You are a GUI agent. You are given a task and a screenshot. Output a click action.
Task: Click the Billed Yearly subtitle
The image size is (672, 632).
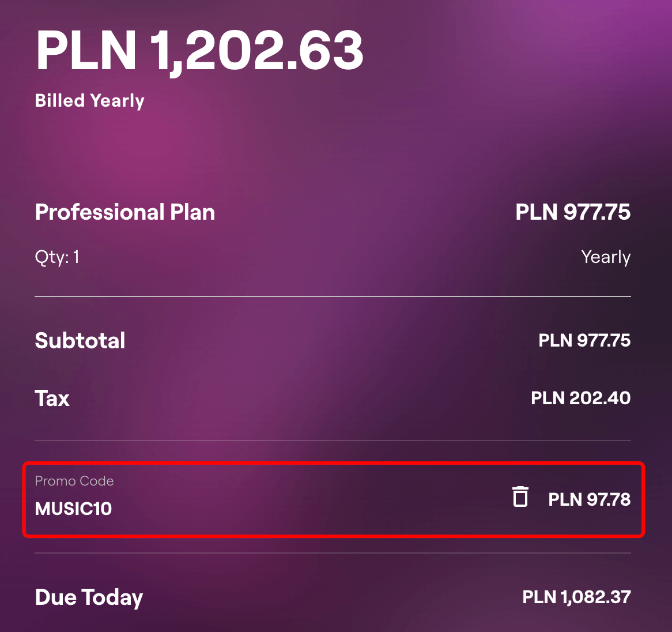click(x=89, y=101)
